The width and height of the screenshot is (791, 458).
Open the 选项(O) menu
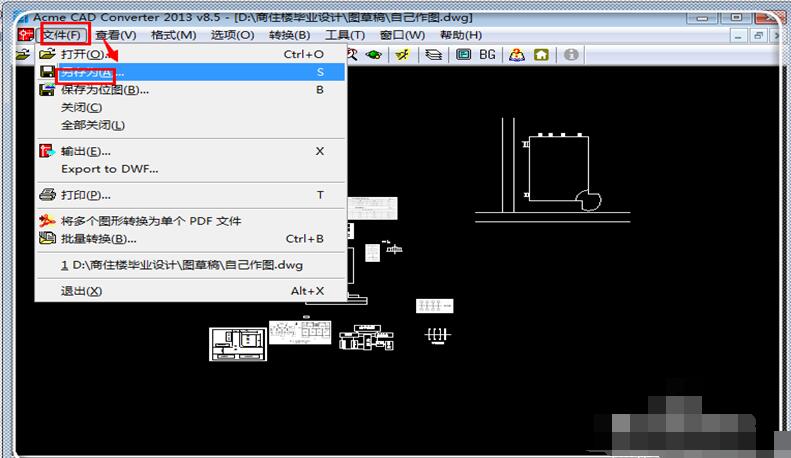click(233, 35)
